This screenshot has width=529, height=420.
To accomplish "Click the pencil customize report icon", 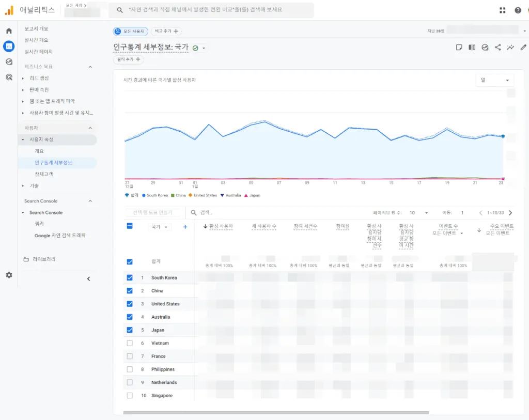I will pos(523,48).
